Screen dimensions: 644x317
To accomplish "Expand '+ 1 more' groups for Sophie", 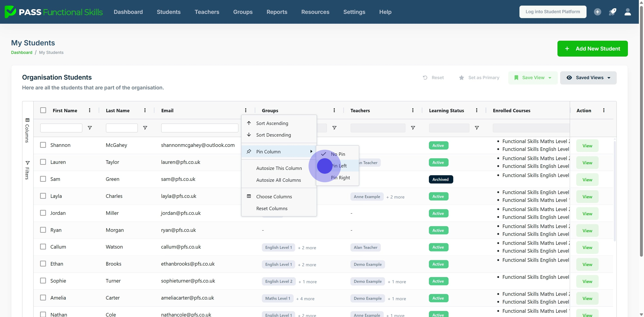I will pyautogui.click(x=307, y=282).
